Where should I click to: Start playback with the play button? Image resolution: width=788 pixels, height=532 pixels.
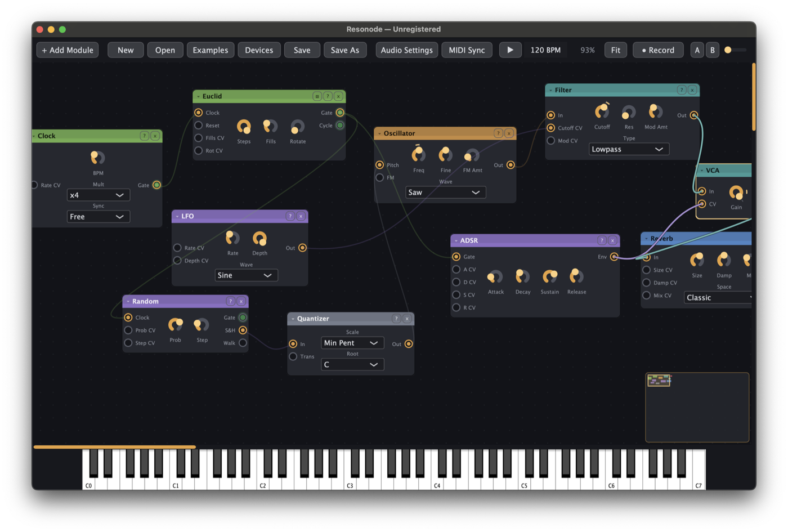(x=510, y=50)
